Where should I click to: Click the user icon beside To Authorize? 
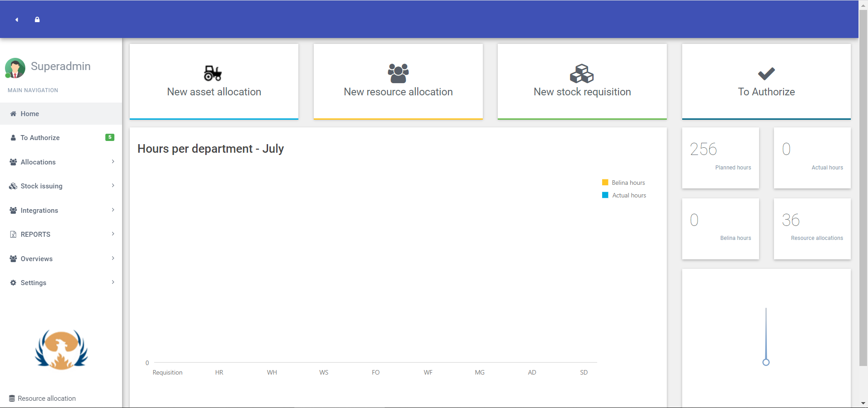click(x=13, y=138)
